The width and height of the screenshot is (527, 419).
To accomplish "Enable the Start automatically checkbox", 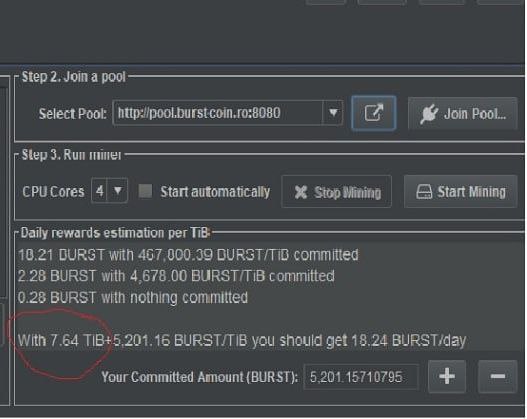I will [x=145, y=191].
